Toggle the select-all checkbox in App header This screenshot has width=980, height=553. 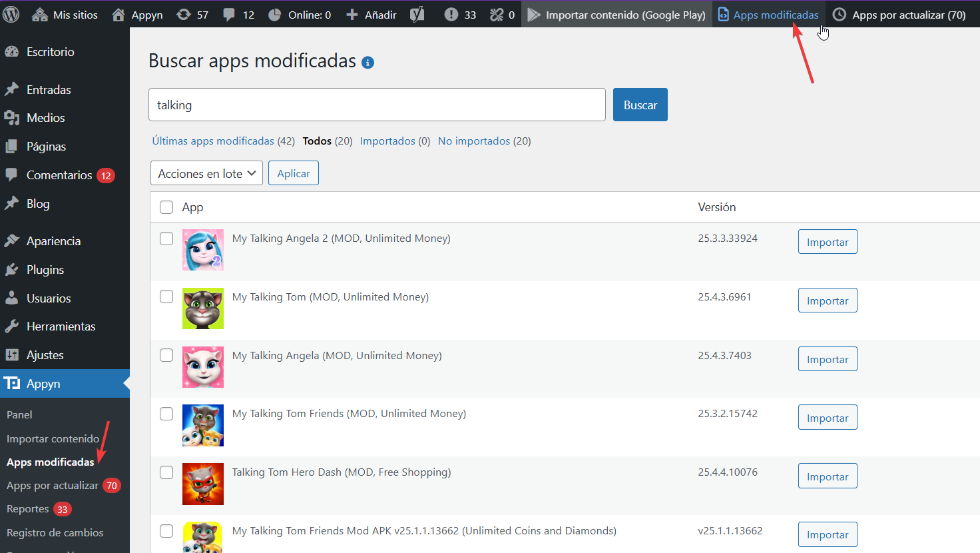166,207
